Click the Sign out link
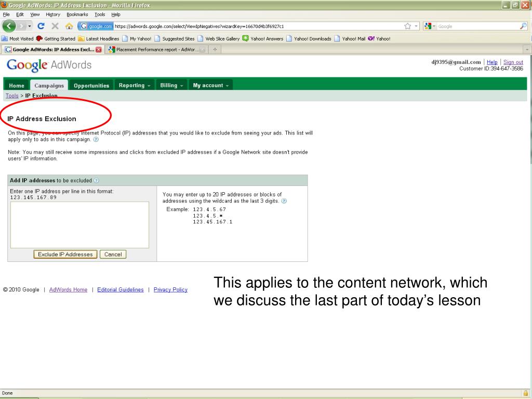The image size is (532, 399). (513, 62)
